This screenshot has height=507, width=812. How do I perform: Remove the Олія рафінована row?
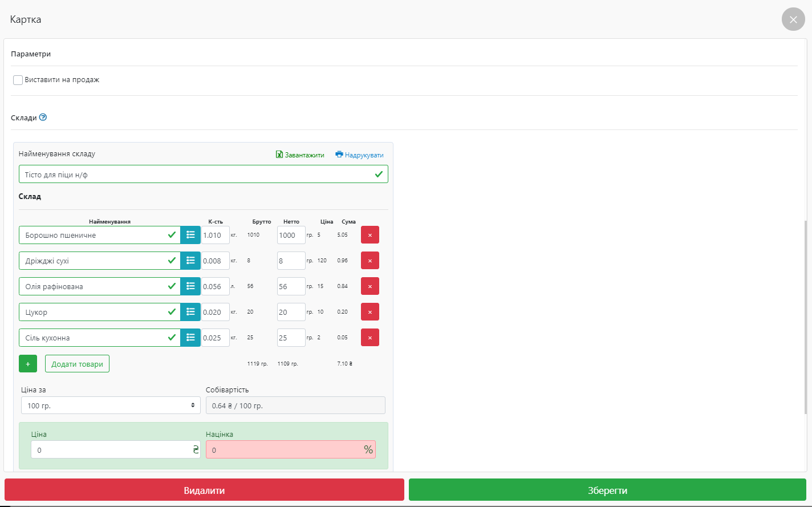[x=370, y=286]
